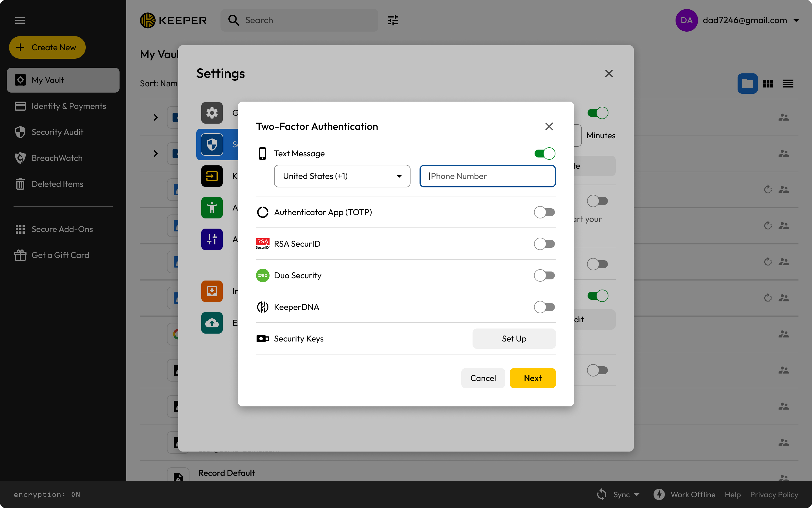Open My Vault in sidebar
Viewport: 812px width, 508px height.
[x=63, y=80]
